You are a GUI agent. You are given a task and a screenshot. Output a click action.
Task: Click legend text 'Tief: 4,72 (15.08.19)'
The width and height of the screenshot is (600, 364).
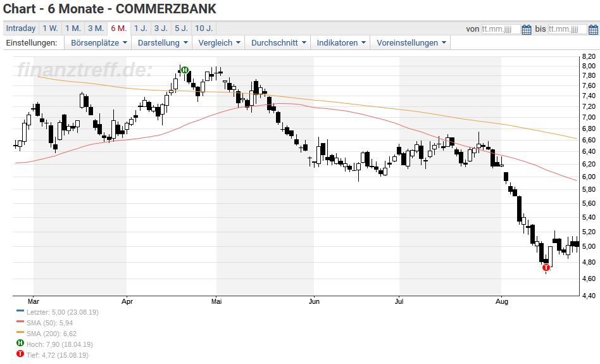coord(58,355)
